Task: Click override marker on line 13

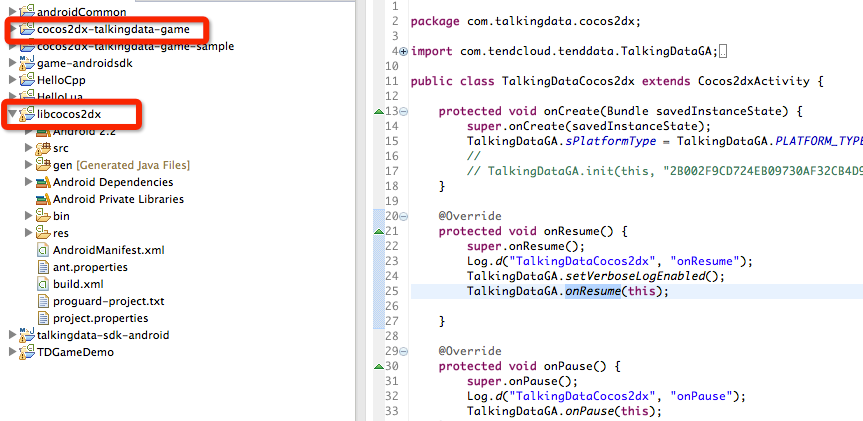Action: click(x=378, y=112)
